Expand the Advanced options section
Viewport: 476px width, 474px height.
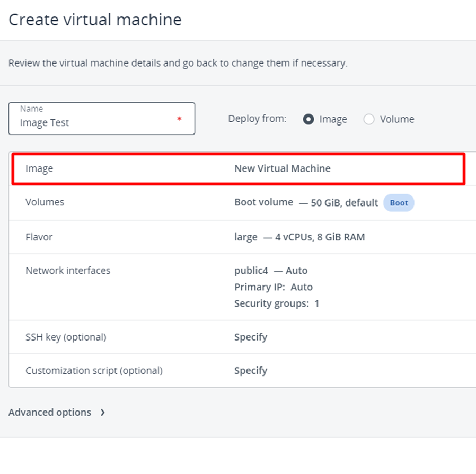[x=50, y=413]
